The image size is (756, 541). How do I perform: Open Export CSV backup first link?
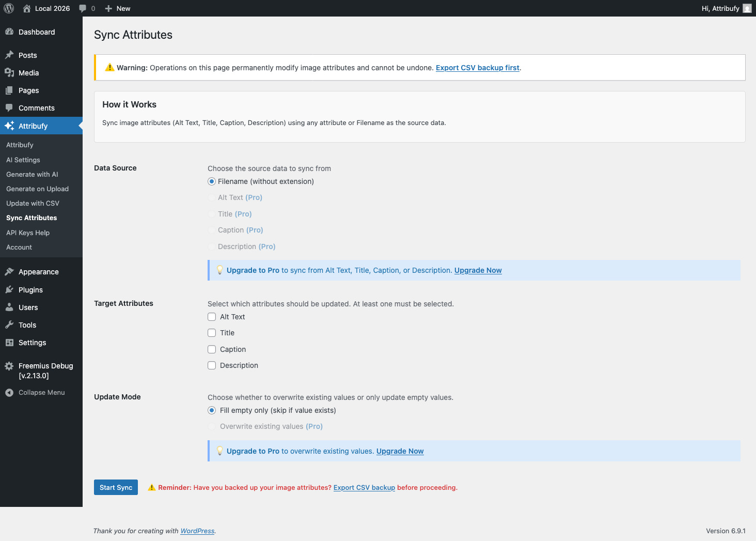[x=477, y=68]
